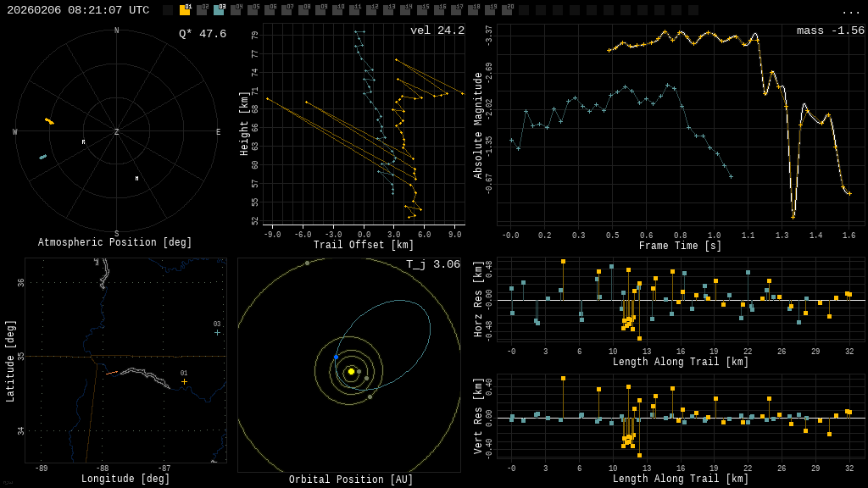Toggle the orange station 01 indicator
The image size is (868, 488).
[x=185, y=10]
